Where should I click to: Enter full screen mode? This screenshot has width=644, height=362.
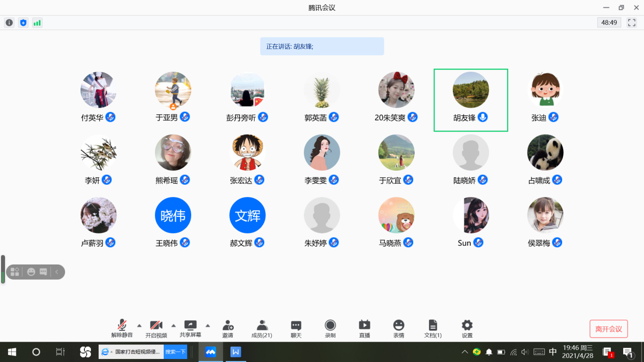tap(632, 23)
